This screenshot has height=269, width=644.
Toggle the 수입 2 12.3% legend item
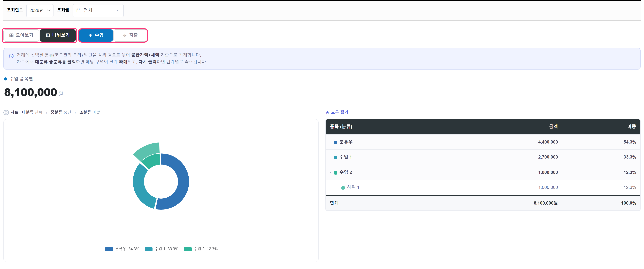[x=201, y=249]
